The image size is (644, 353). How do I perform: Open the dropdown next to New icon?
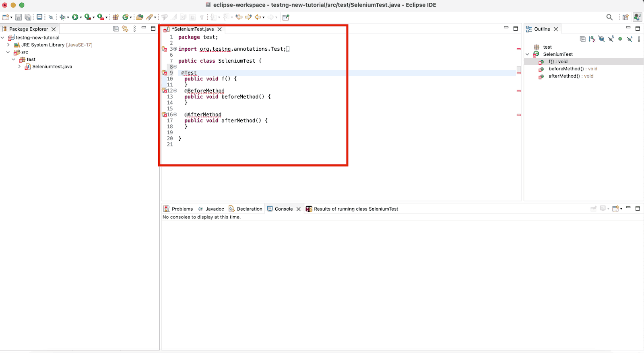(11, 18)
